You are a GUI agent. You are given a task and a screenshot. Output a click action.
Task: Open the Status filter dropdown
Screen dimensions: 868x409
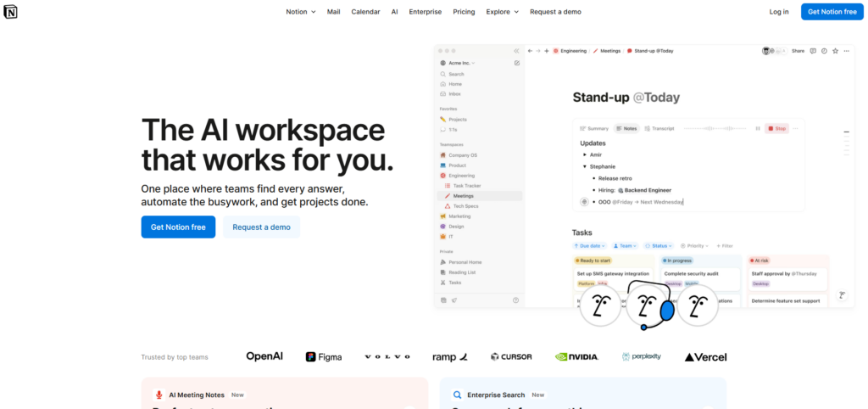click(657, 245)
